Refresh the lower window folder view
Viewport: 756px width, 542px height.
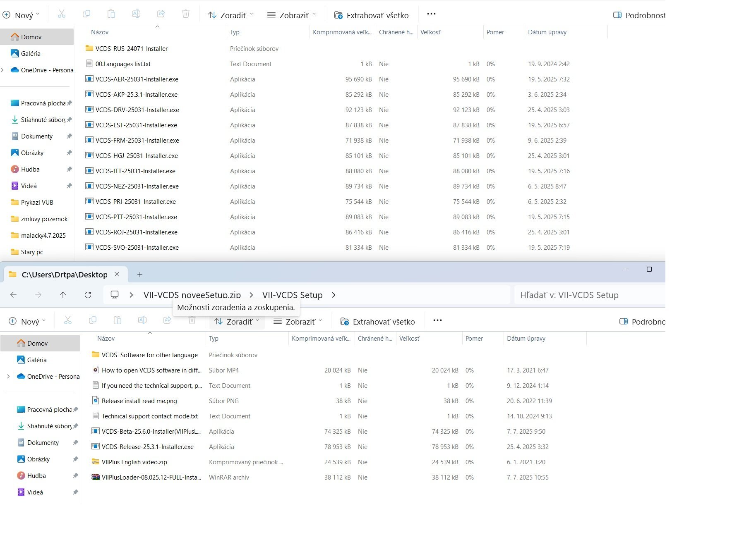88,295
